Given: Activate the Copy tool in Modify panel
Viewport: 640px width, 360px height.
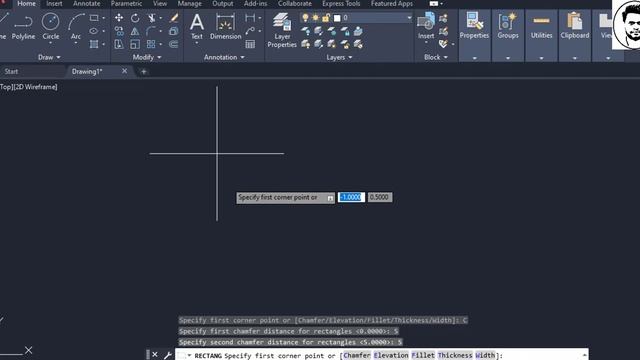Looking at the screenshot, I should 119,31.
